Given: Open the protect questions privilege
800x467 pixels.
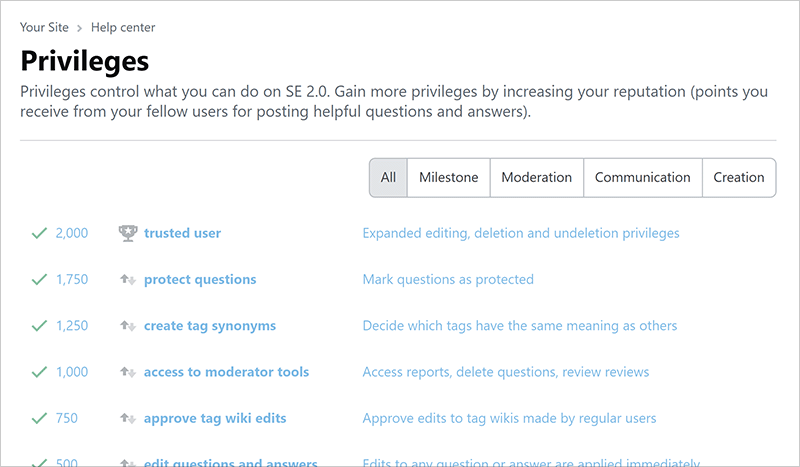Looking at the screenshot, I should 200,280.
